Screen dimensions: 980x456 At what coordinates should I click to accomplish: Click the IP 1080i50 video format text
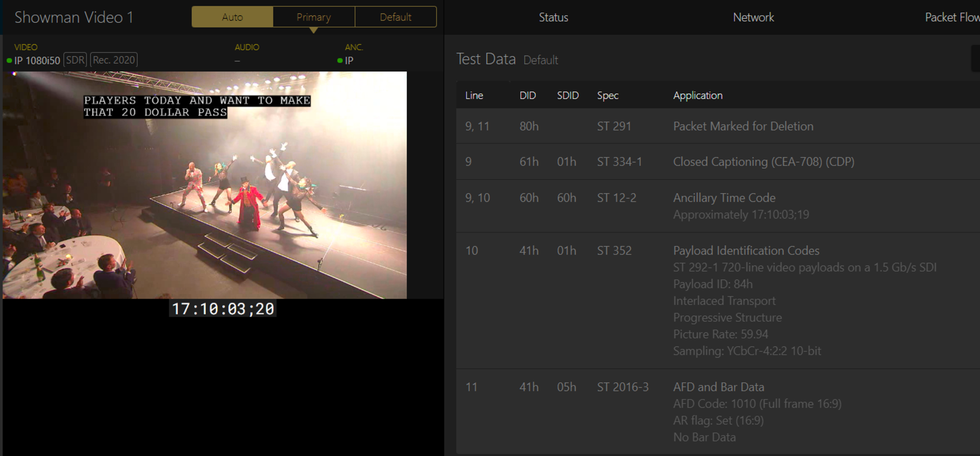pyautogui.click(x=37, y=60)
